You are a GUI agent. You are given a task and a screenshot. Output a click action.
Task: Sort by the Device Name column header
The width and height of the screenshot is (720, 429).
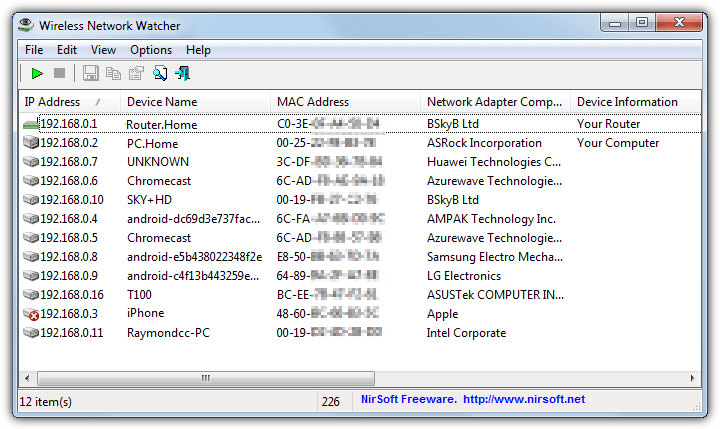pos(195,102)
